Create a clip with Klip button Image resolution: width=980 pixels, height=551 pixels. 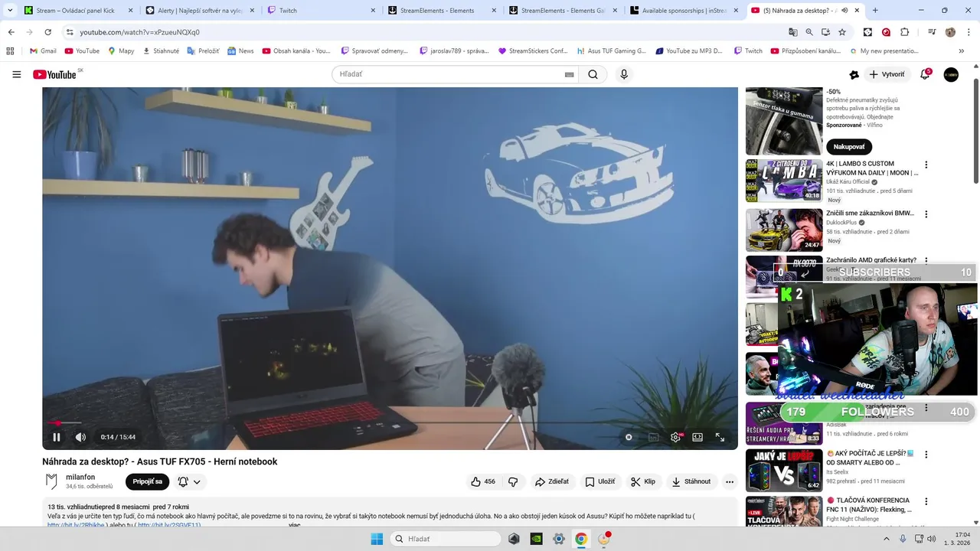tap(643, 481)
